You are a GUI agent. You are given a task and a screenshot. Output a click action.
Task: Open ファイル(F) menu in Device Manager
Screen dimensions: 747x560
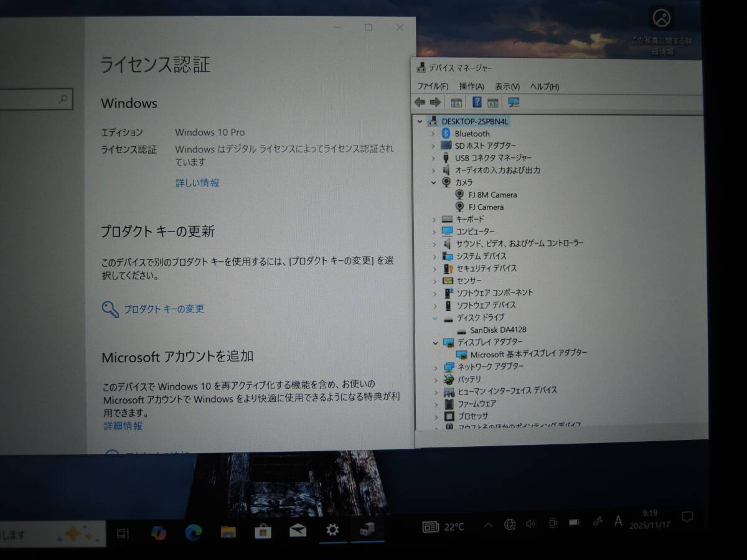433,86
